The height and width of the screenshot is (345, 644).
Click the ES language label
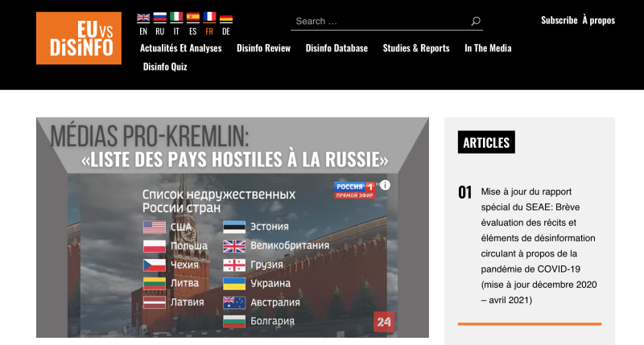pos(193,31)
